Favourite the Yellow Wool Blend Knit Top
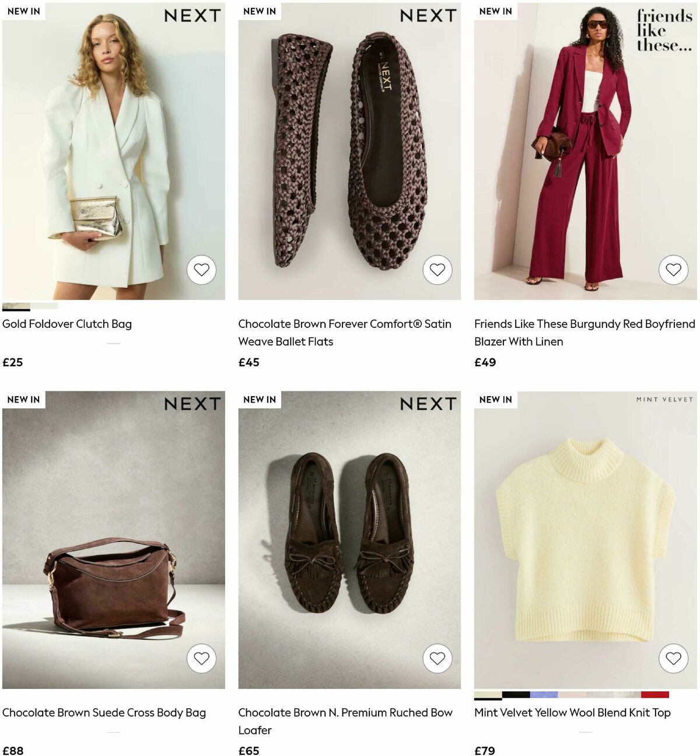 pyautogui.click(x=674, y=659)
